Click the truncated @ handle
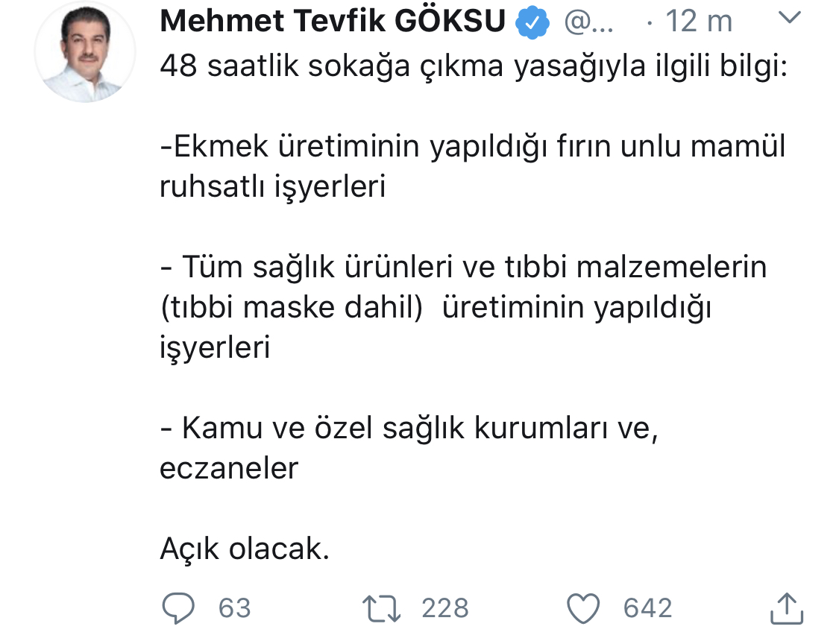The width and height of the screenshot is (839, 644). (588, 22)
